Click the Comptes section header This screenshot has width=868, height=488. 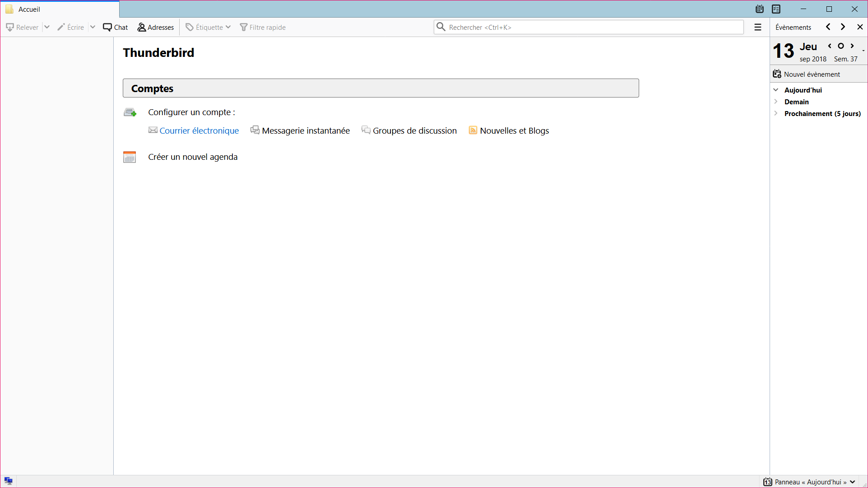coord(381,88)
